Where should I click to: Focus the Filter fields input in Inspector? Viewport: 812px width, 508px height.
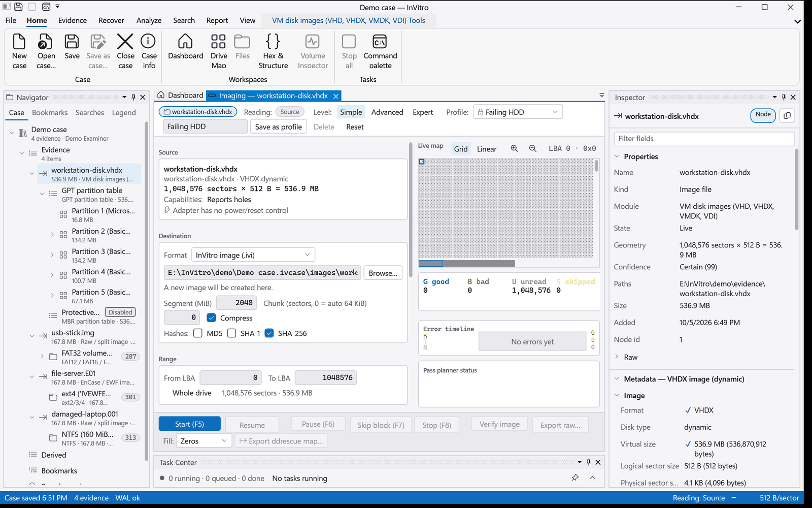pyautogui.click(x=704, y=139)
